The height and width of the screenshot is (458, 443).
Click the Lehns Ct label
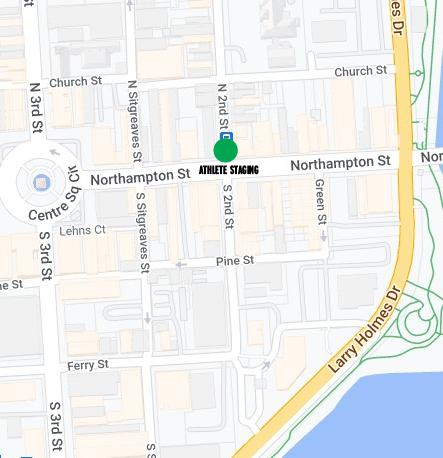[x=82, y=230]
